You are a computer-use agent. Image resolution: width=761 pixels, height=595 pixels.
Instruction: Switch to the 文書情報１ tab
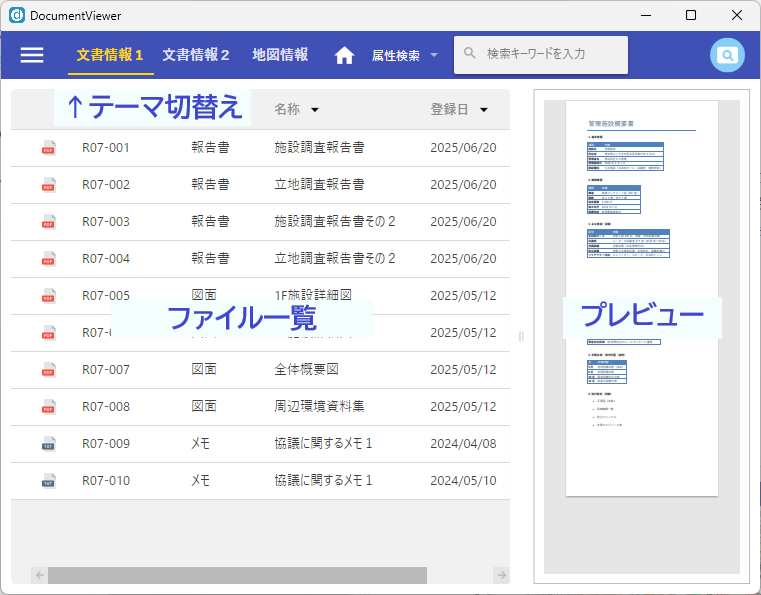(111, 55)
